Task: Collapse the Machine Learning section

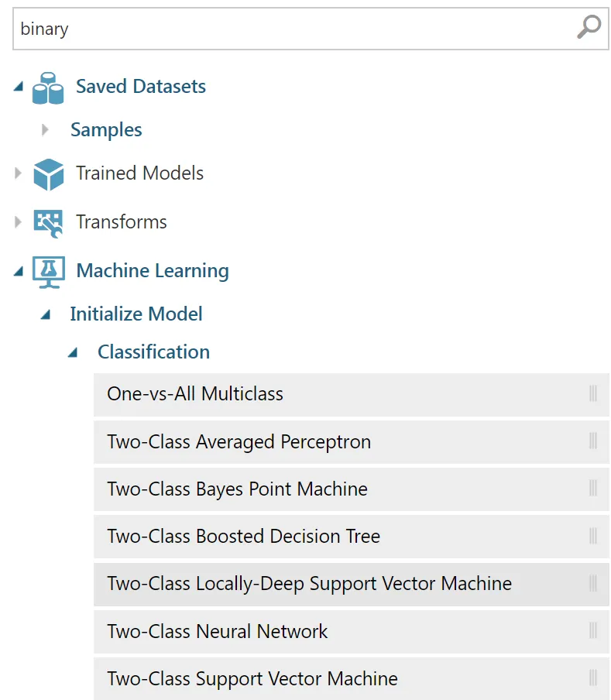Action: tap(19, 271)
